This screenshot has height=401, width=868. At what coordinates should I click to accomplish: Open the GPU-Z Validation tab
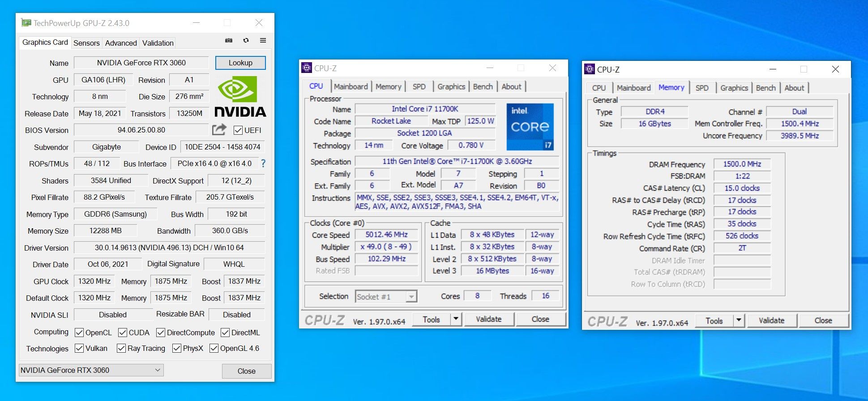point(158,43)
